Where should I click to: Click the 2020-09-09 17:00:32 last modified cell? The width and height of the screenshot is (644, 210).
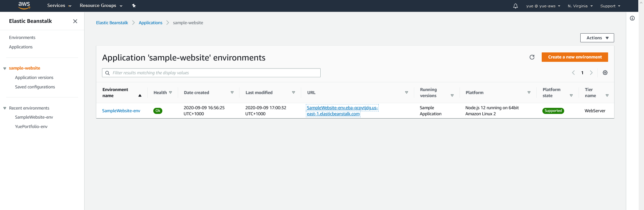(266, 111)
